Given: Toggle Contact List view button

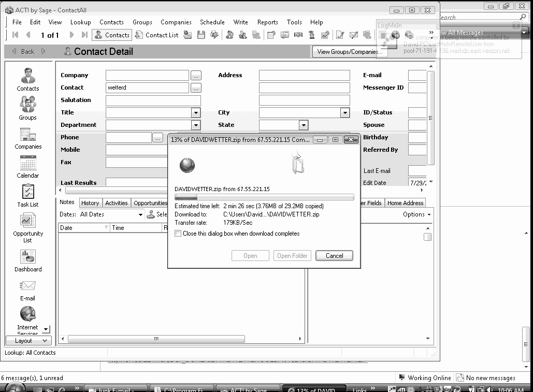Looking at the screenshot, I should click(157, 35).
